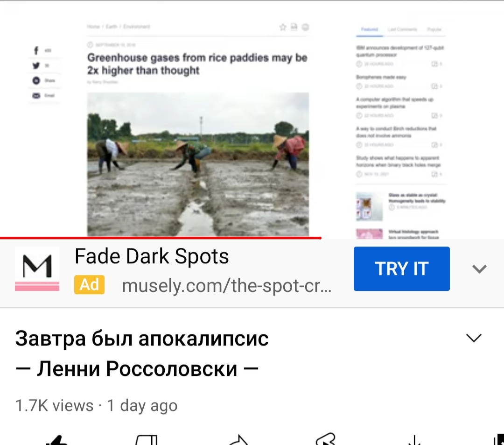This screenshot has height=445, width=504.
Task: Select the Featured tab in sidebar
Action: pyautogui.click(x=369, y=29)
